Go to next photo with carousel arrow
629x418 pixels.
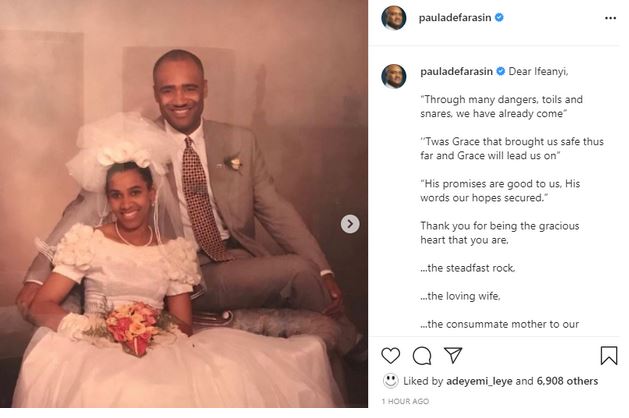[x=350, y=224]
